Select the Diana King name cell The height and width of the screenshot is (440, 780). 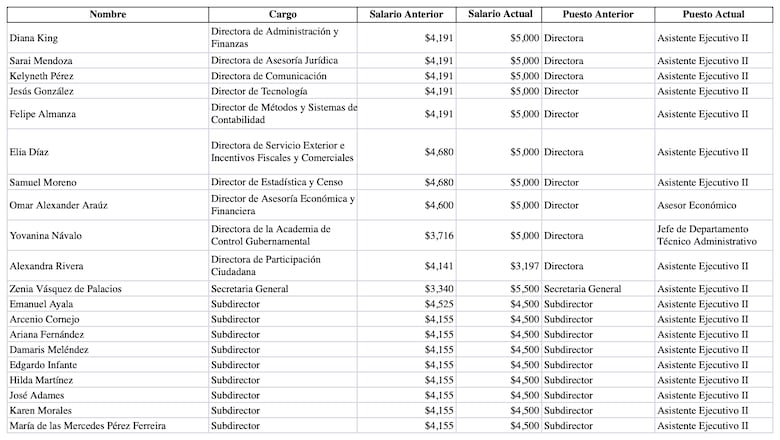(34, 38)
